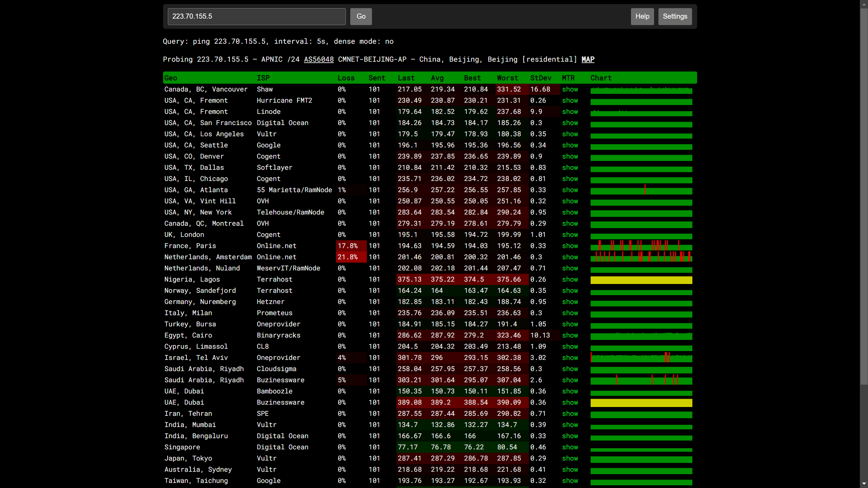Viewport: 868px width, 488px height.
Task: Click the UAE Dubai Buzinessware yellow chart
Action: [x=641, y=403]
